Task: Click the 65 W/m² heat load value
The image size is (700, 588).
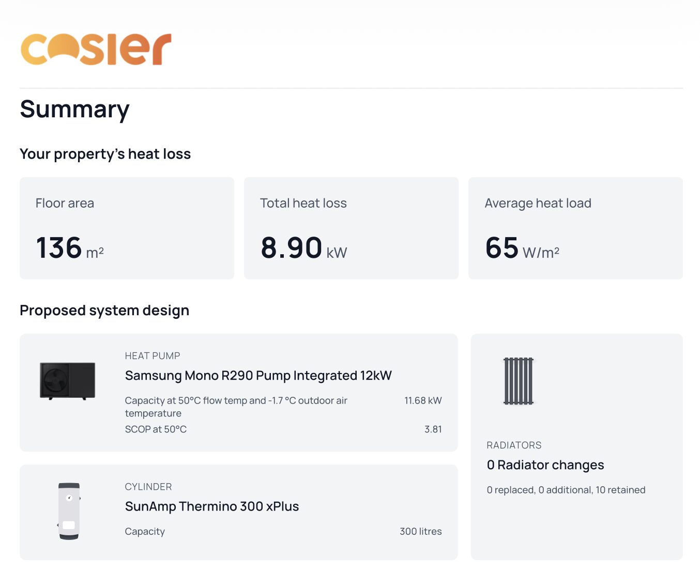Action: point(522,248)
